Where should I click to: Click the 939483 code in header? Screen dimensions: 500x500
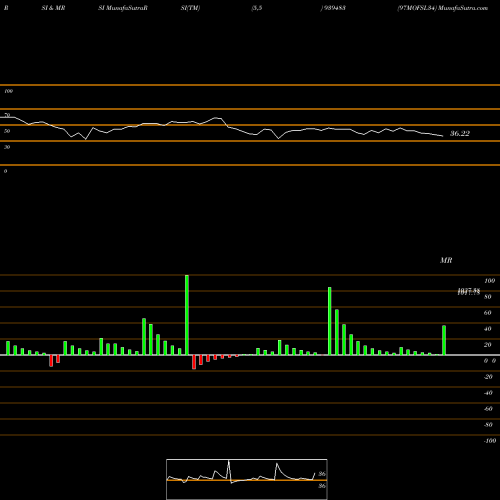(334, 8)
